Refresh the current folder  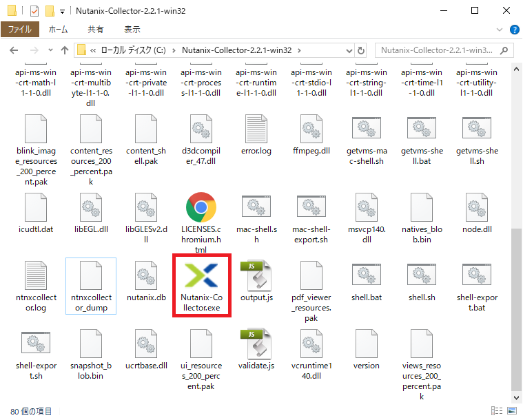(360, 51)
